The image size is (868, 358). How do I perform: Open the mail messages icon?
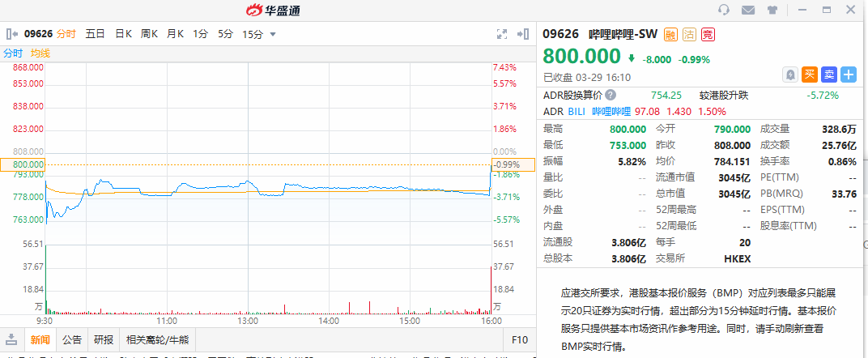[x=748, y=10]
